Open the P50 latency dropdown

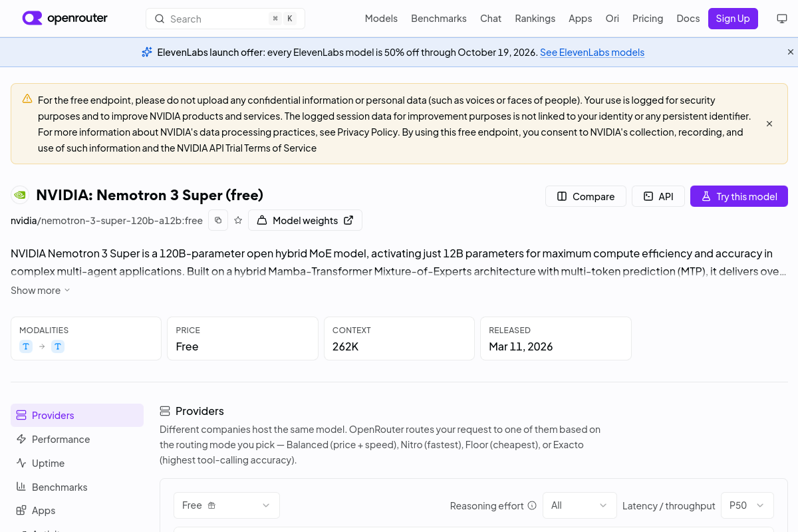pyautogui.click(x=747, y=505)
